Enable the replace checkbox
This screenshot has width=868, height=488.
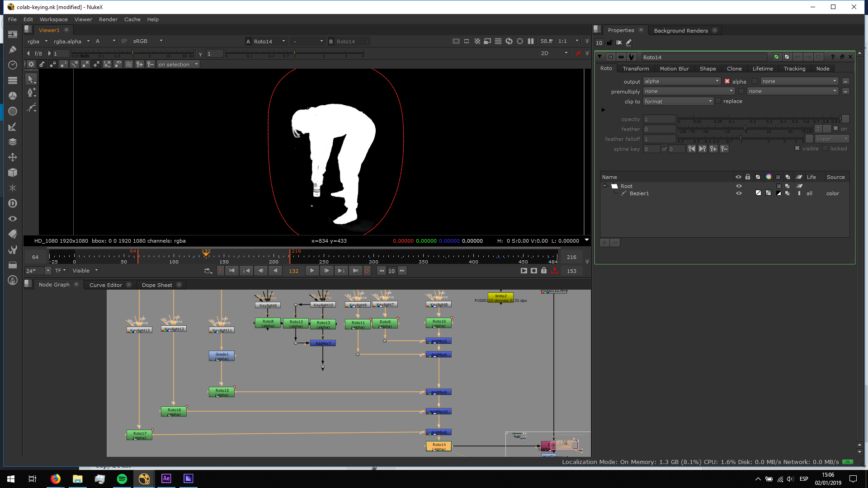718,101
